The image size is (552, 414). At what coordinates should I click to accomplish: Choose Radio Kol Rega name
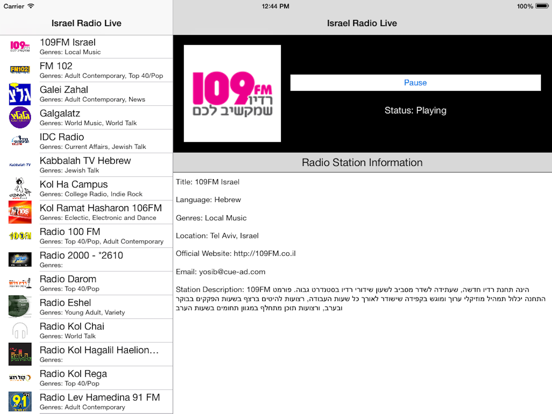(73, 374)
